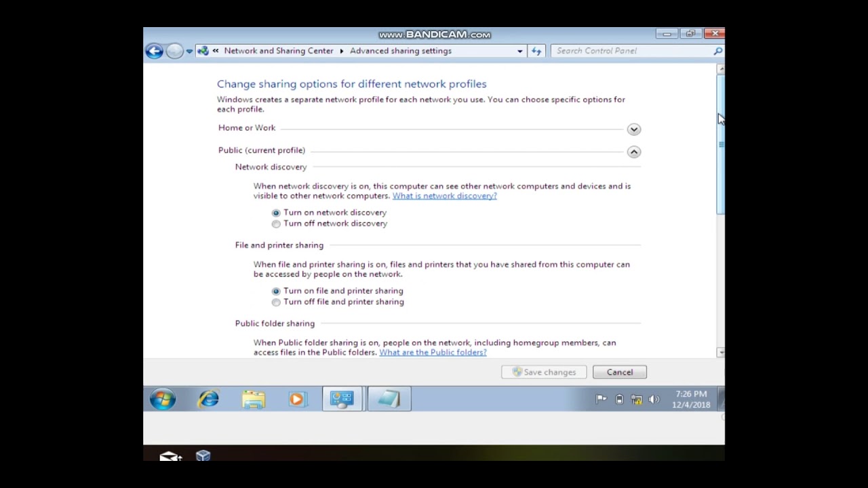
Task: Open the clock showing 7:26 PM
Action: [x=691, y=399]
